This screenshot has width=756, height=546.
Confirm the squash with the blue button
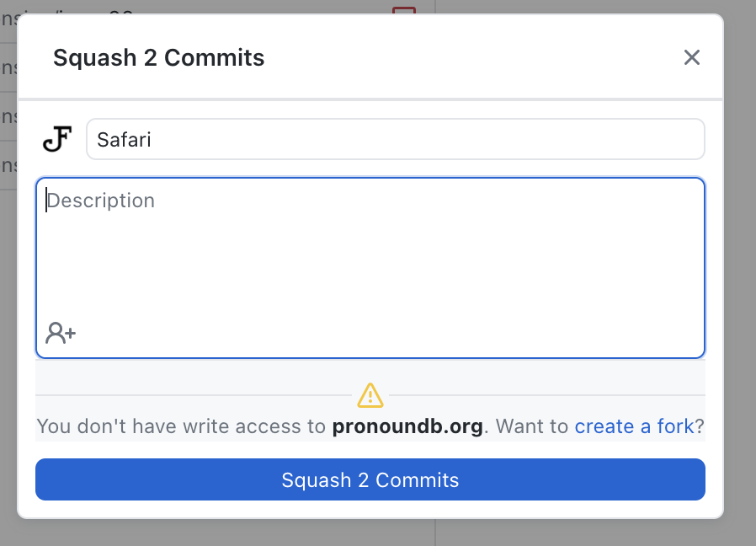click(x=370, y=479)
